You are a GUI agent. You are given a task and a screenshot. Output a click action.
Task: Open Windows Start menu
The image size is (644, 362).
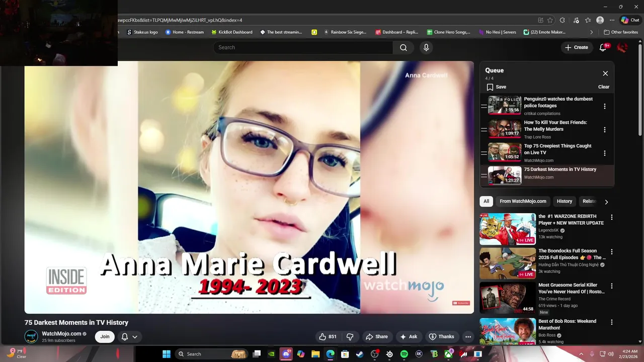(166, 354)
